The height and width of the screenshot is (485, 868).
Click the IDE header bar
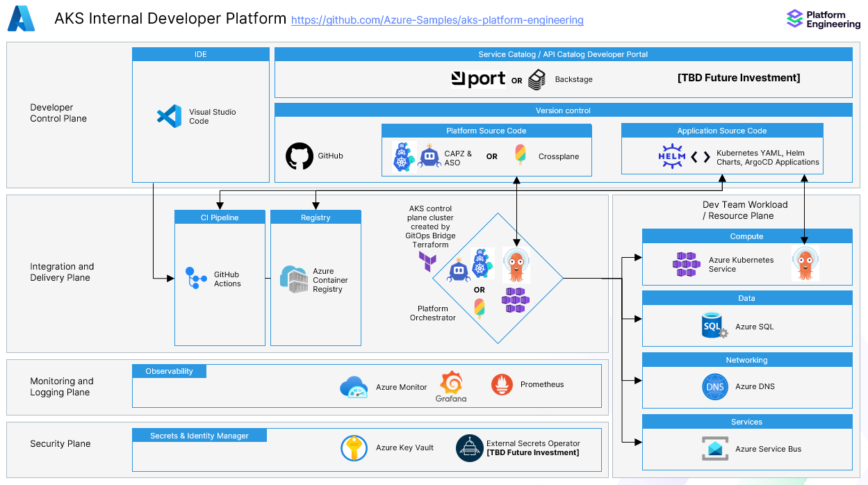pyautogui.click(x=201, y=54)
